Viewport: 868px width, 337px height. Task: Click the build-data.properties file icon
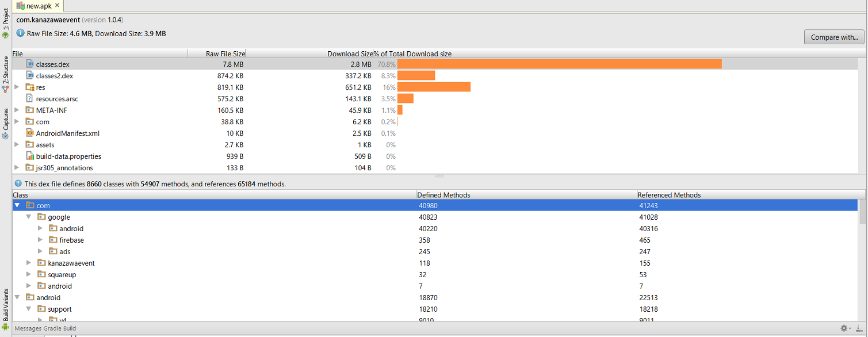point(30,156)
